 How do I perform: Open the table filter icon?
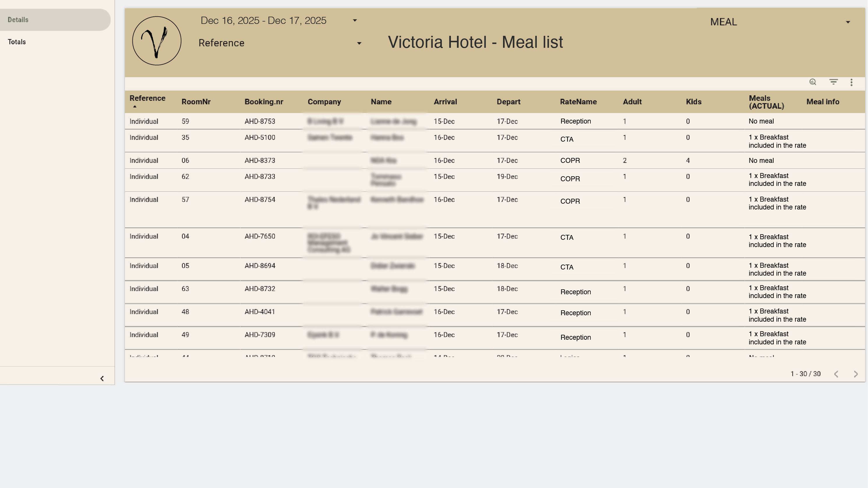(x=833, y=82)
